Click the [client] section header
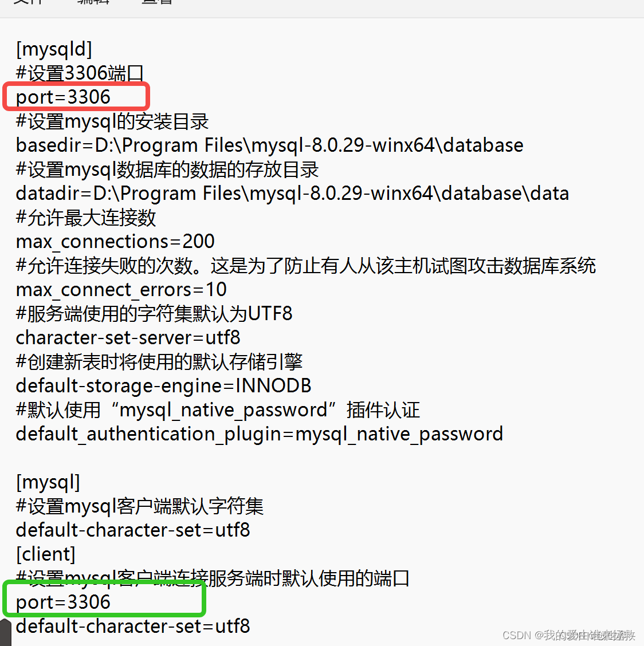The image size is (644, 646). point(46,554)
